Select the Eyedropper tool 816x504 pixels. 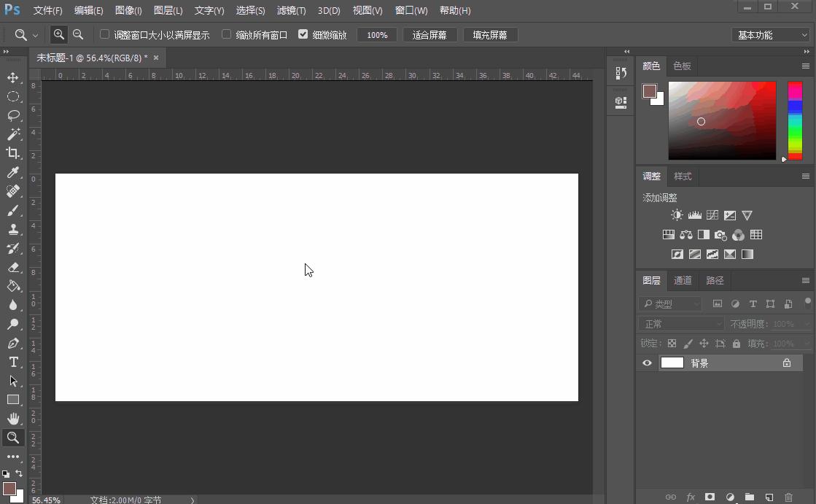pos(13,172)
